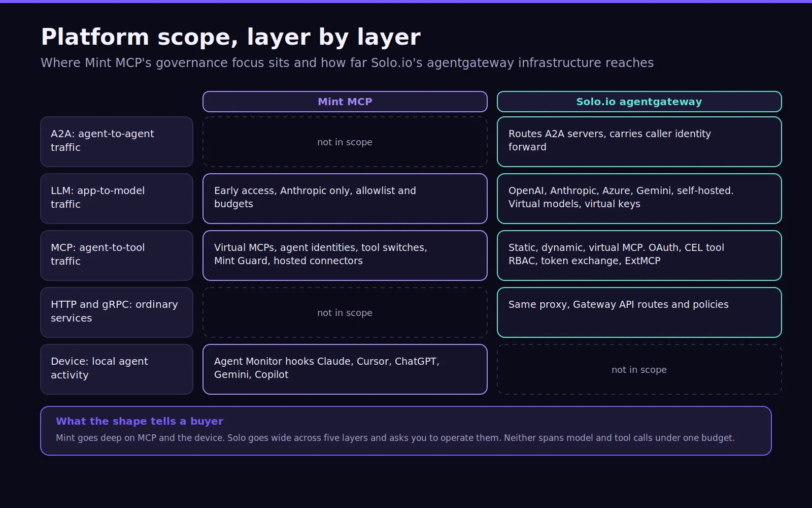Click Solo.io 'not in scope' cell for Device
The image size is (812, 508).
639,369
